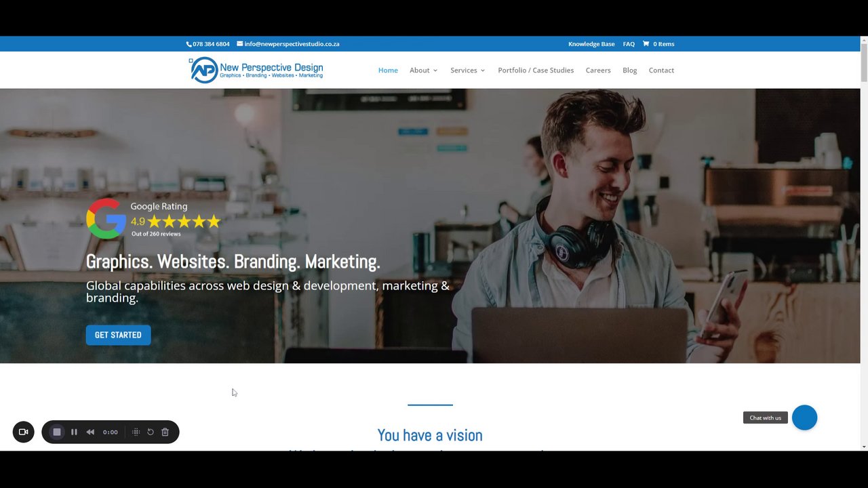868x488 pixels.
Task: Click the You have a vision heading
Action: click(430, 435)
